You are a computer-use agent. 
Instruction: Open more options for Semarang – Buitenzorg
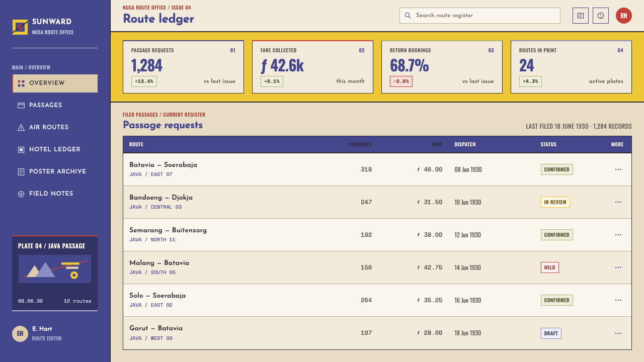click(618, 235)
